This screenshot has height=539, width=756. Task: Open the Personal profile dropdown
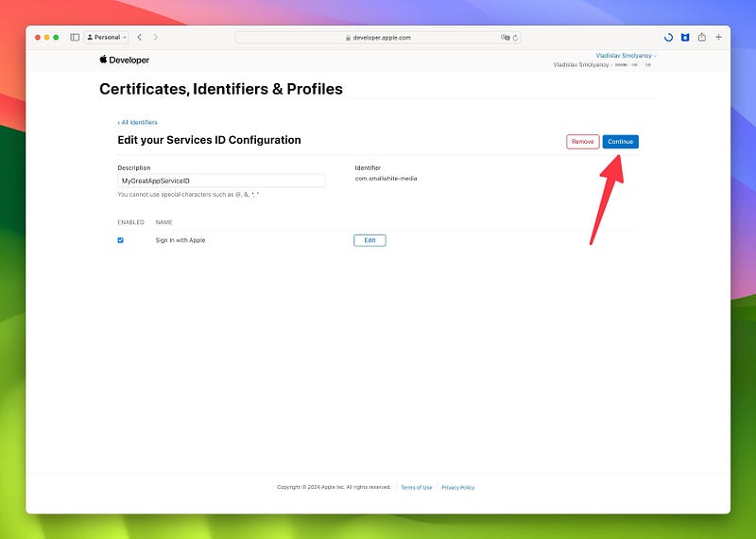(107, 37)
